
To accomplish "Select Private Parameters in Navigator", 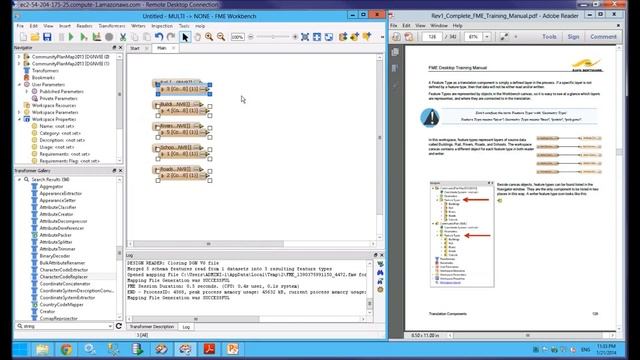I will pos(58,98).
